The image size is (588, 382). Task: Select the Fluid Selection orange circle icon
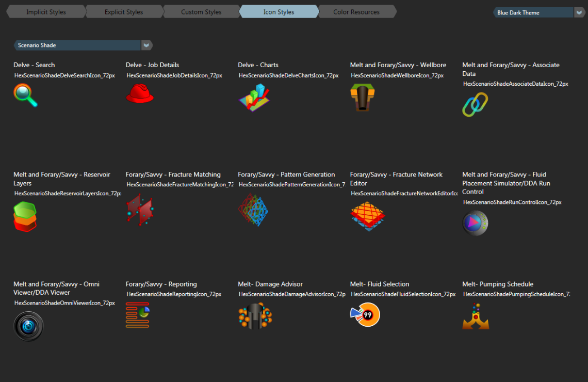coord(365,314)
